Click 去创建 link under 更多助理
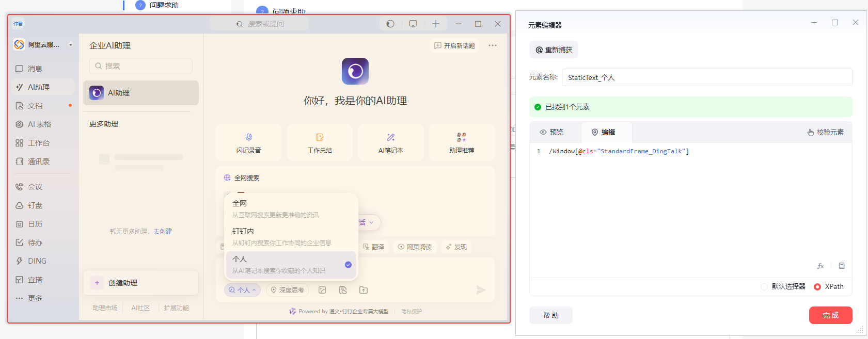This screenshot has height=339, width=868. pyautogui.click(x=163, y=232)
